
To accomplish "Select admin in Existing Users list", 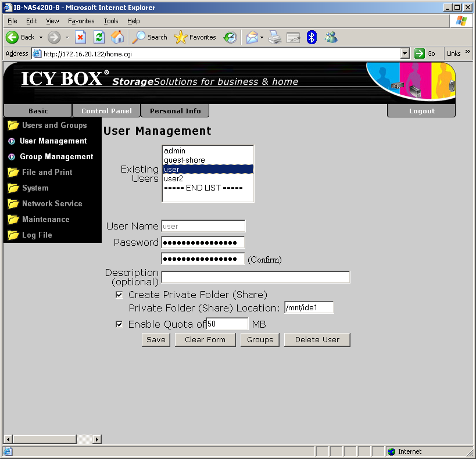I will point(208,151).
